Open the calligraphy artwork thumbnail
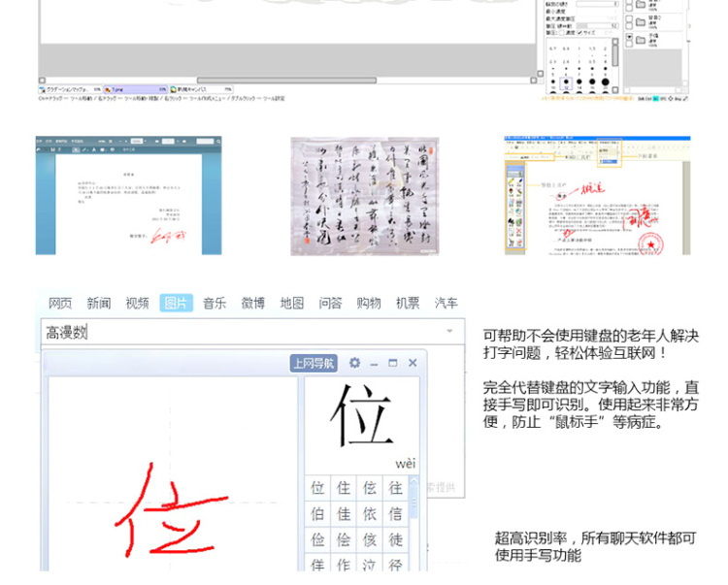The image size is (728, 585). tap(364, 196)
